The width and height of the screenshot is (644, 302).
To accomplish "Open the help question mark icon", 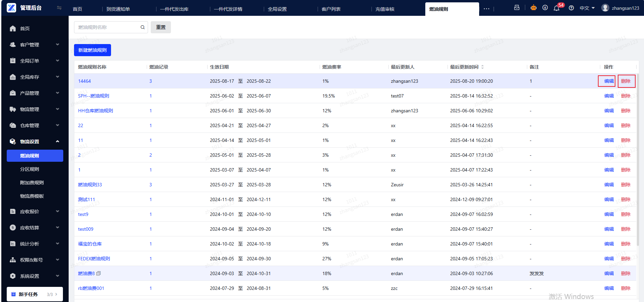I will pos(571,8).
